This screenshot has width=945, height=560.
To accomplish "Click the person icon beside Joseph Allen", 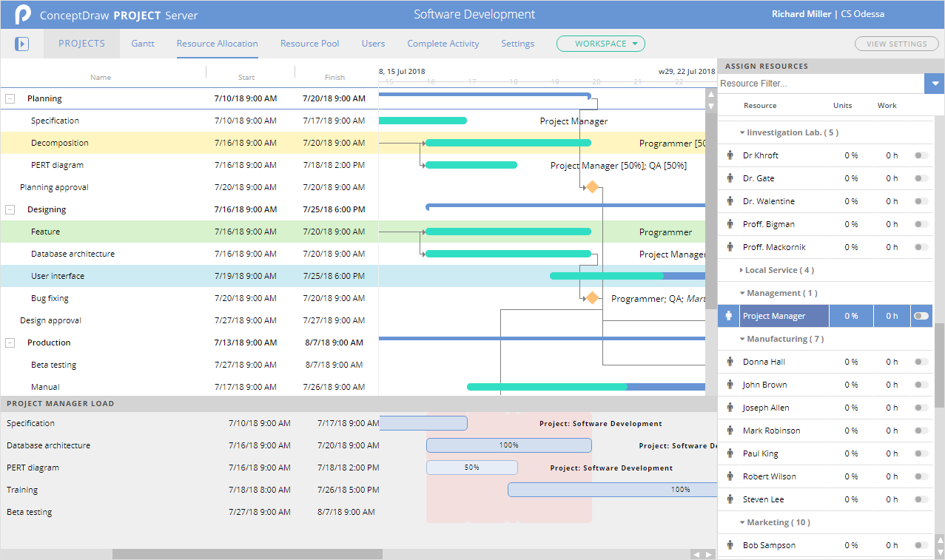I will point(730,408).
